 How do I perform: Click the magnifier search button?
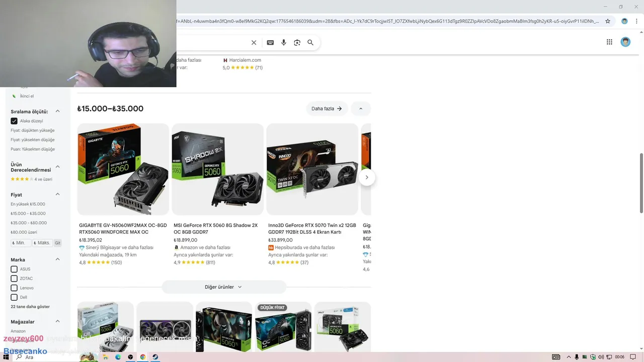click(310, 43)
